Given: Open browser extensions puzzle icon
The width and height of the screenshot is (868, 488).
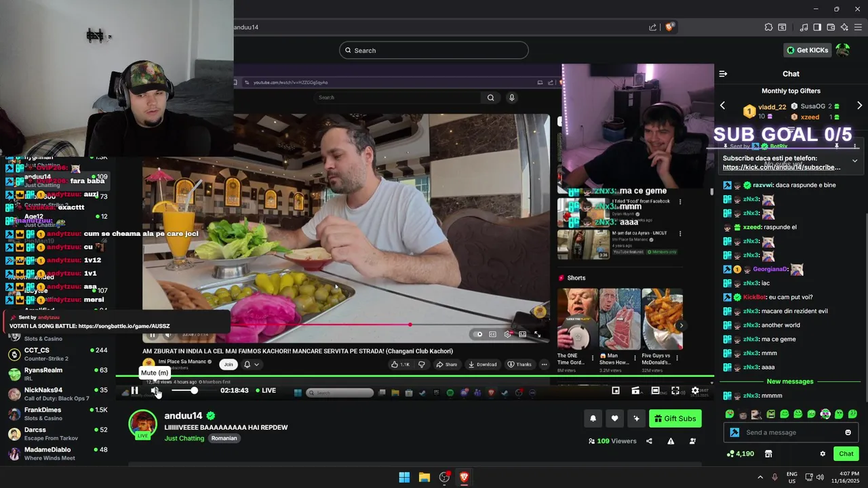Looking at the screenshot, I should coord(768,27).
